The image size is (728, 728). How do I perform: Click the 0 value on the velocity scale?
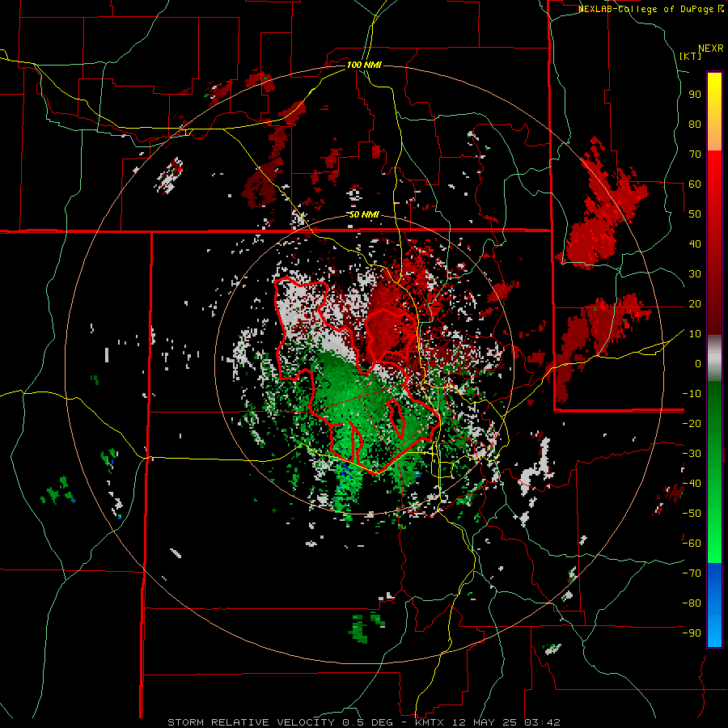[698, 363]
